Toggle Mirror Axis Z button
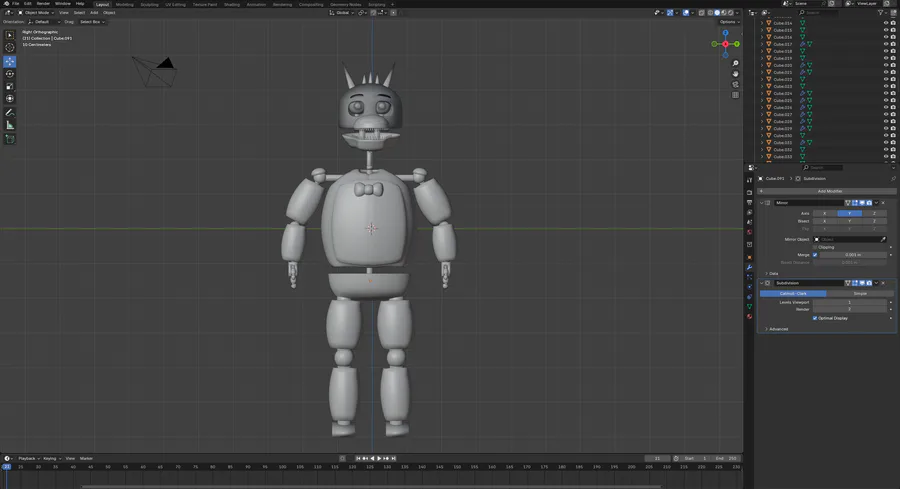Viewport: 900px width, 489px height. (874, 214)
